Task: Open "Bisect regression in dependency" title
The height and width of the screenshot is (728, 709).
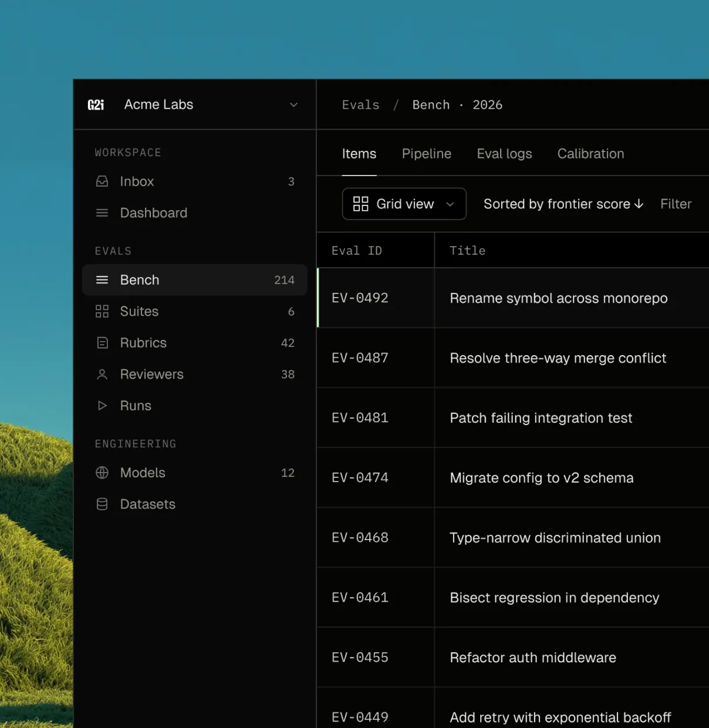Action: tap(555, 598)
